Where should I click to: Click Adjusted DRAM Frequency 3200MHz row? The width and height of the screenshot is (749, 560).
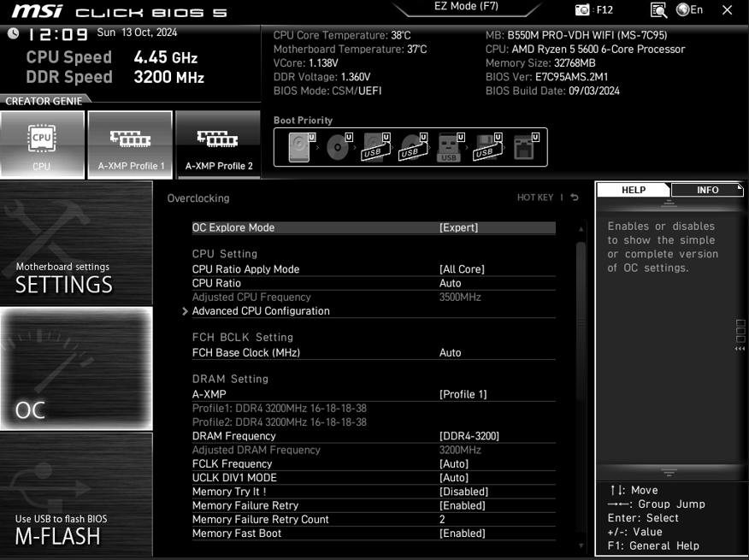pos(374,450)
